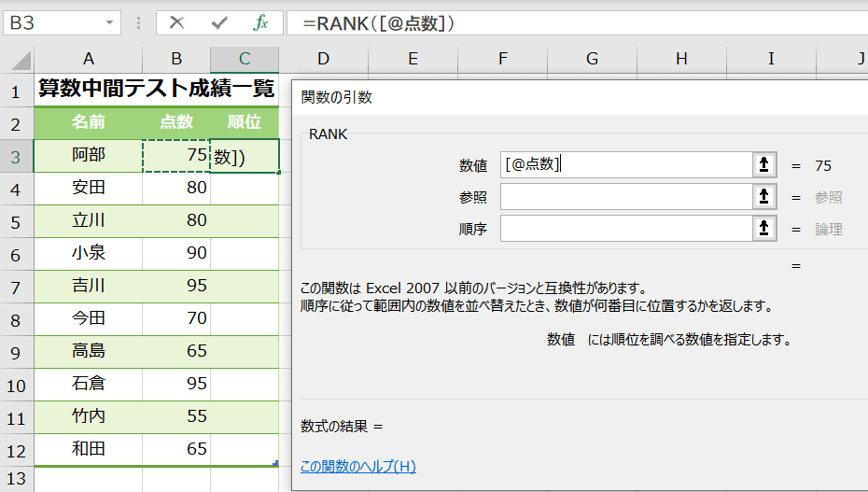Screen dimensions: 868x492
Task: Click the 順序 argument input field
Action: pos(625,229)
